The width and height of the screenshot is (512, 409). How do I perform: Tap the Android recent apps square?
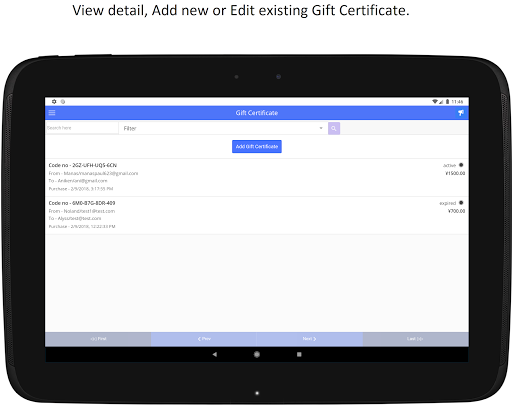pos(299,354)
